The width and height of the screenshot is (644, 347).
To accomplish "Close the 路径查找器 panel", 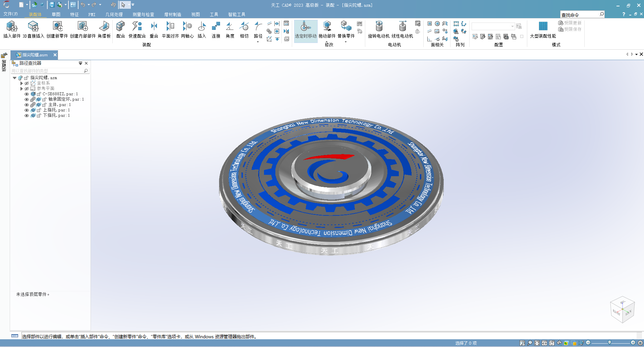I will pyautogui.click(x=86, y=63).
